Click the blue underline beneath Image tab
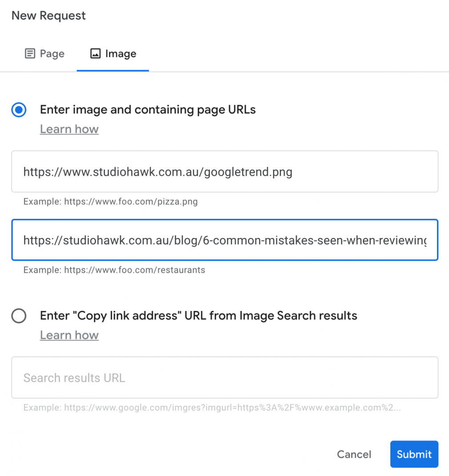 pos(112,70)
